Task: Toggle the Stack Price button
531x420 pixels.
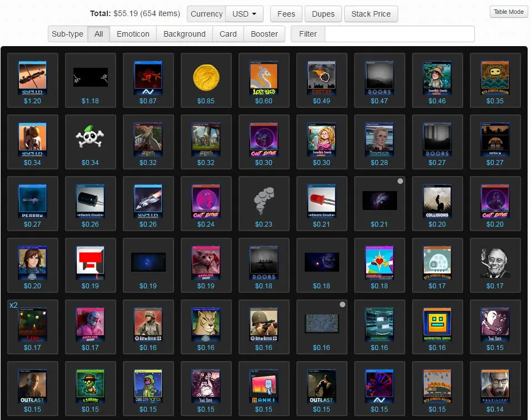Action: pos(371,14)
